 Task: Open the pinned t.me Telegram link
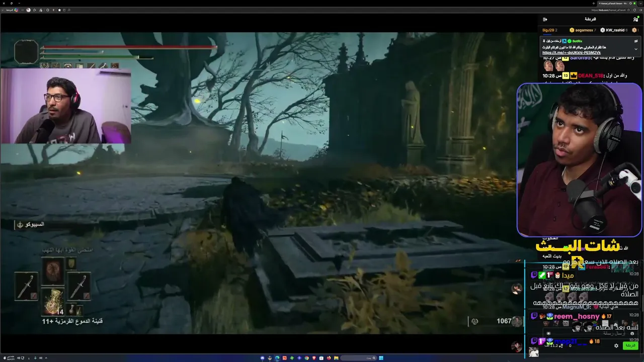tap(572, 52)
